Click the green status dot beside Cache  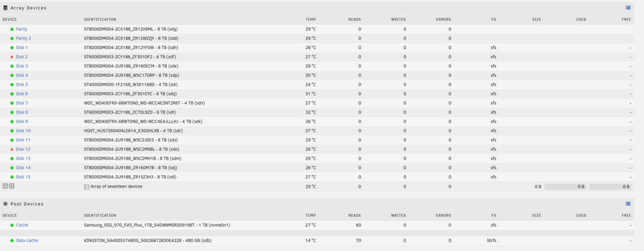click(12, 225)
